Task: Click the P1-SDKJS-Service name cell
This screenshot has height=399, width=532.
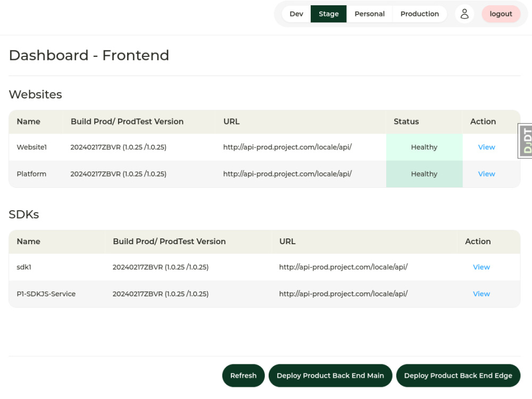Action: [46, 294]
